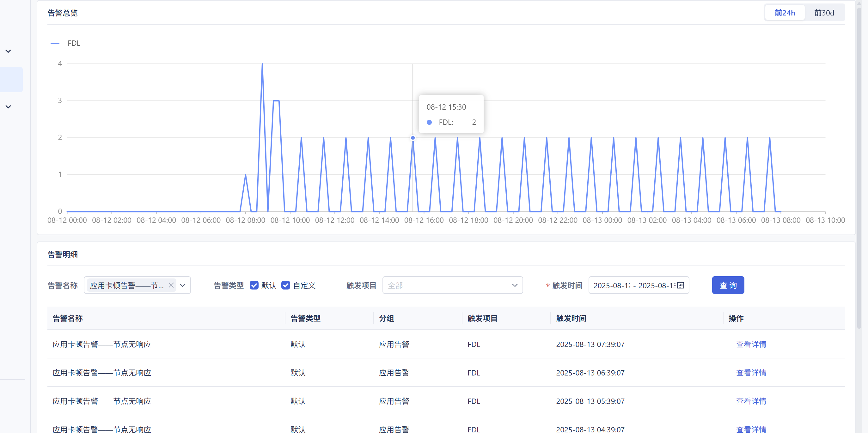Toggle FDL legend line marker
868x433 pixels.
coord(55,44)
